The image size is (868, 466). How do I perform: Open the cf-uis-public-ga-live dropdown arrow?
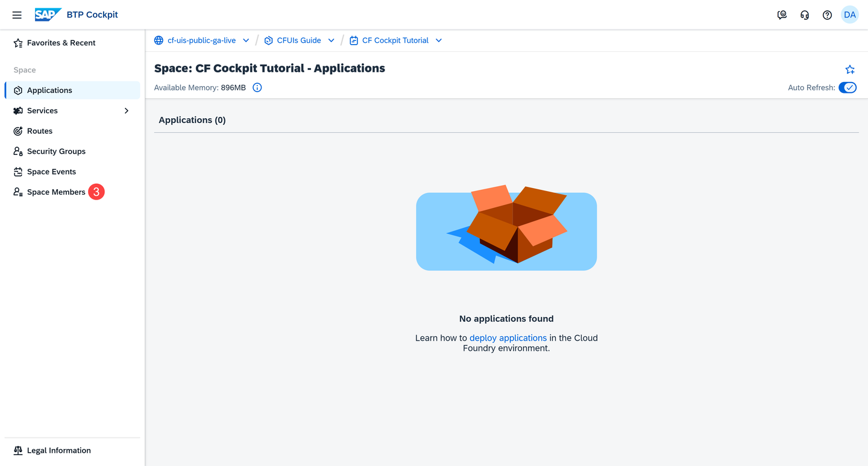(x=246, y=40)
